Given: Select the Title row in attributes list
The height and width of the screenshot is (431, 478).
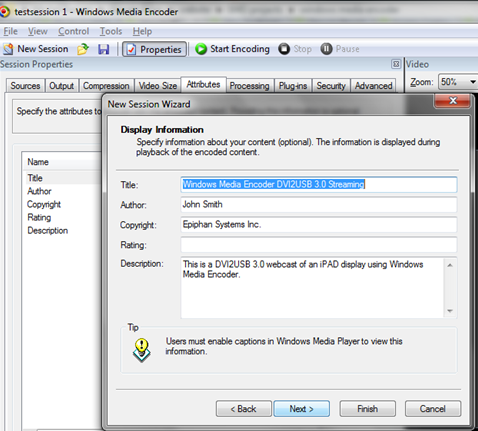Looking at the screenshot, I should (62, 178).
